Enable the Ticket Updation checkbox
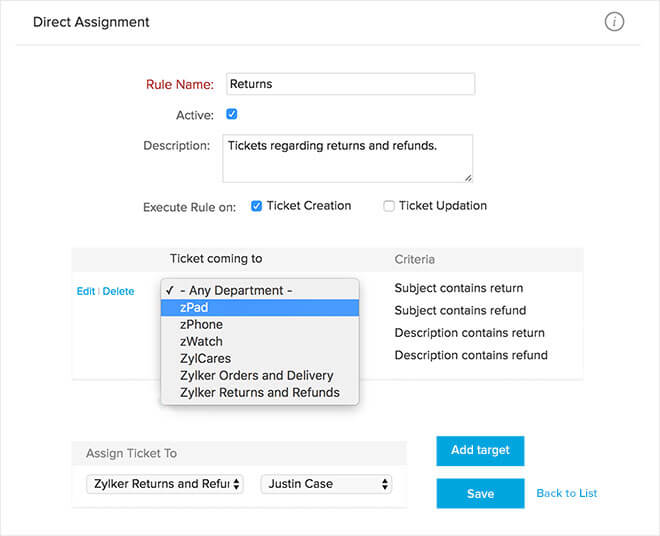This screenshot has width=660, height=536. click(389, 206)
